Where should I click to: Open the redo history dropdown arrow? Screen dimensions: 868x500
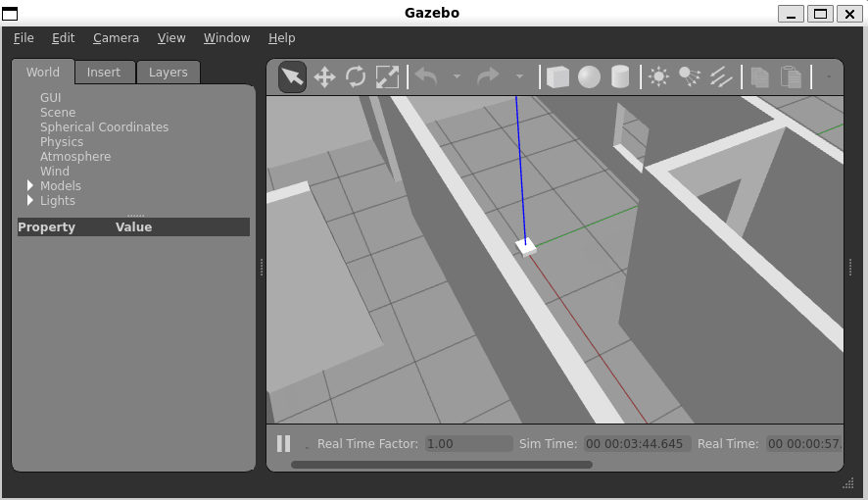point(519,77)
